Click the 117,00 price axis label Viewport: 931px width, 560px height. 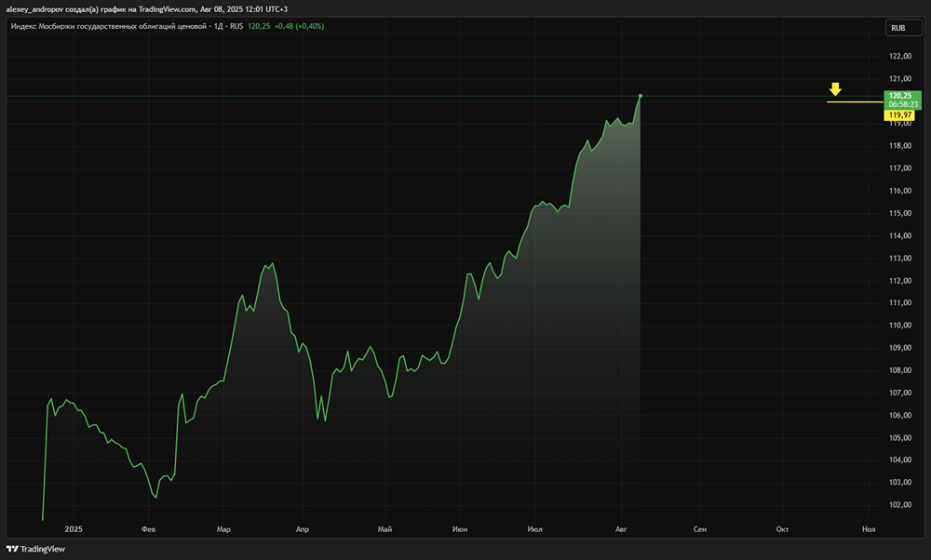click(900, 168)
